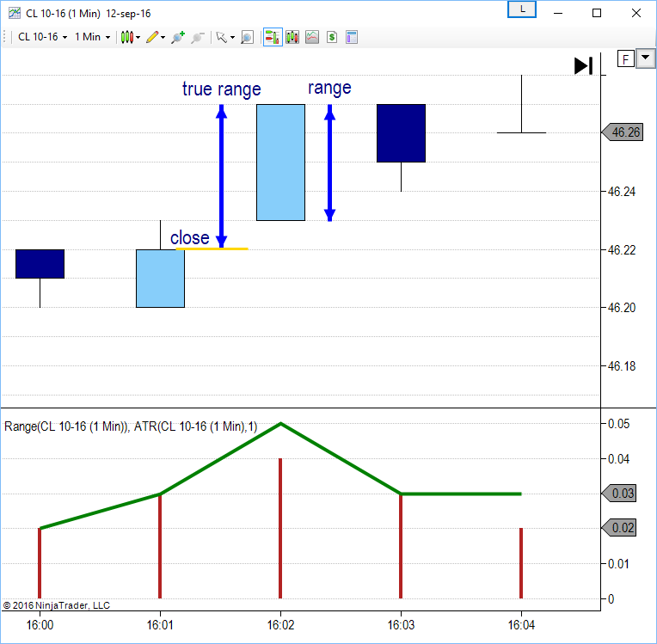The height and width of the screenshot is (644, 657).
Task: Select the pencil drawing tools icon
Action: coord(151,37)
